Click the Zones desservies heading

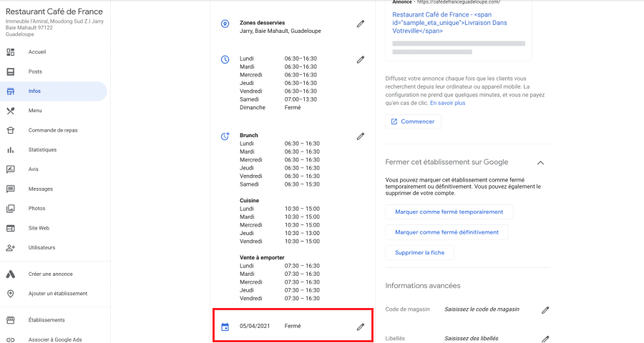coord(262,23)
